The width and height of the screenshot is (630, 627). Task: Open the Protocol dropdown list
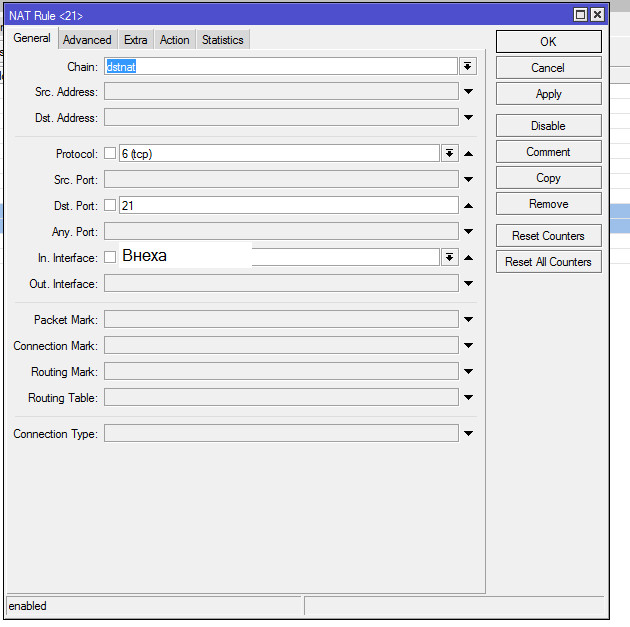[x=450, y=153]
